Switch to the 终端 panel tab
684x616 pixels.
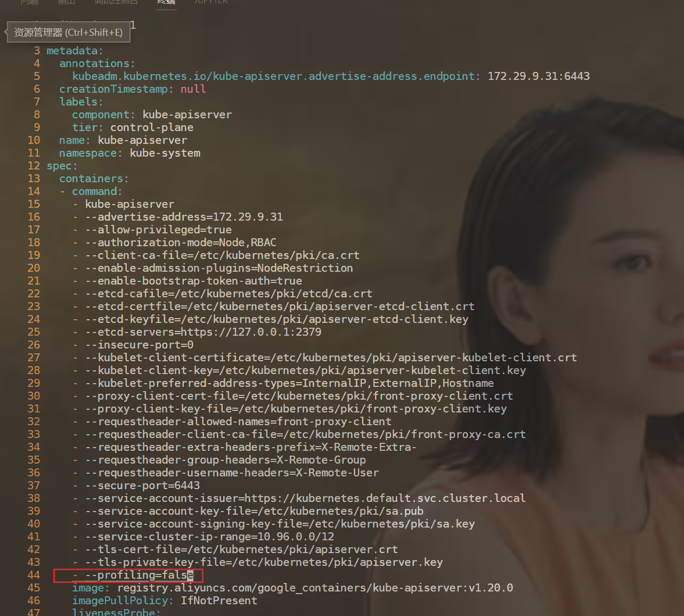166,2
